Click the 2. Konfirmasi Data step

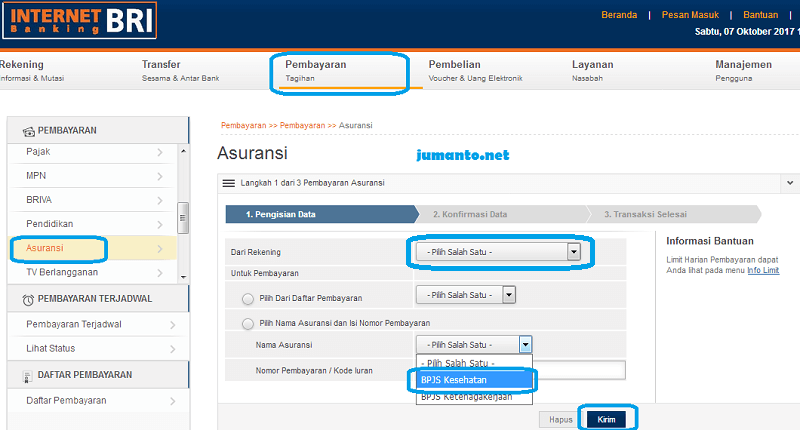point(503,214)
